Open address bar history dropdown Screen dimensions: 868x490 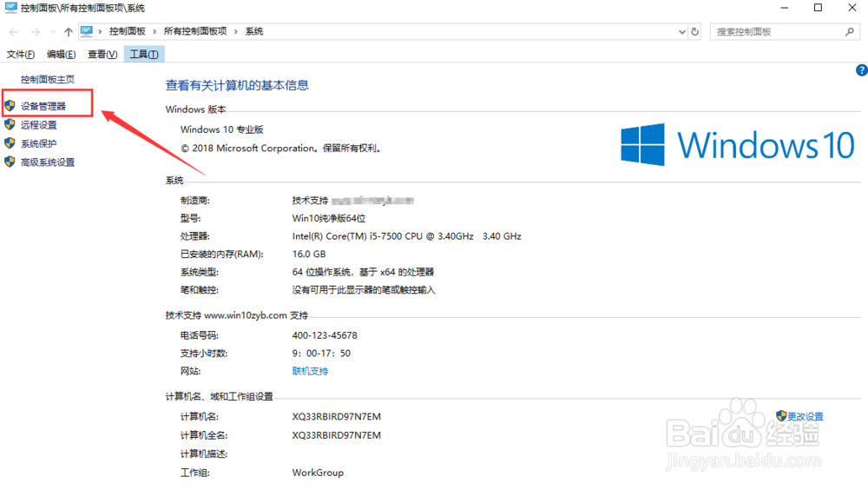(682, 31)
